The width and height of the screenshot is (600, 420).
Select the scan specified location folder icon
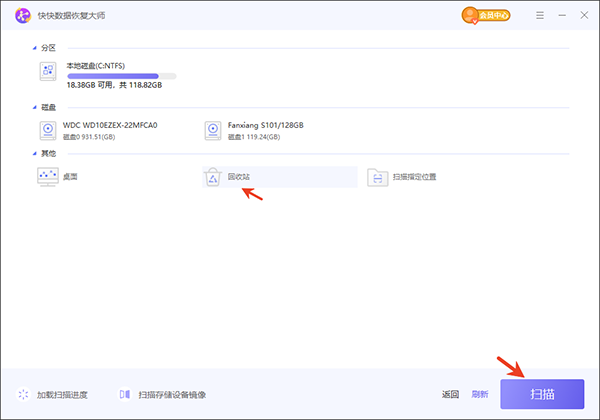pos(378,177)
